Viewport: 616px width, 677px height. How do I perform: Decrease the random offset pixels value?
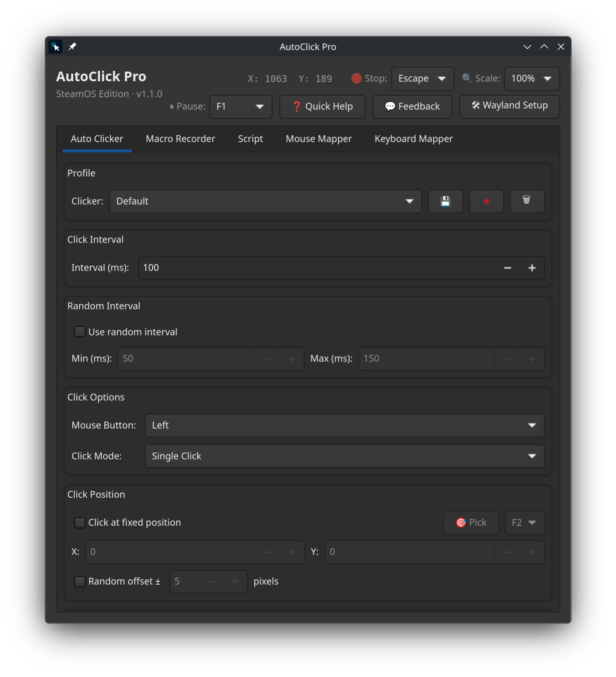211,581
